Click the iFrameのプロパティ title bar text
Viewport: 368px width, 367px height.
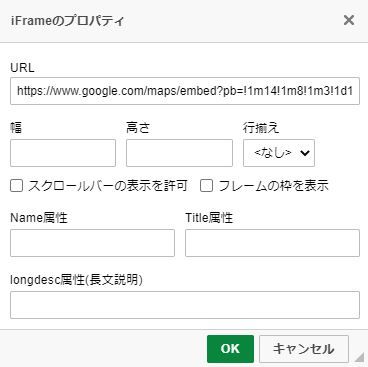pyautogui.click(x=67, y=21)
